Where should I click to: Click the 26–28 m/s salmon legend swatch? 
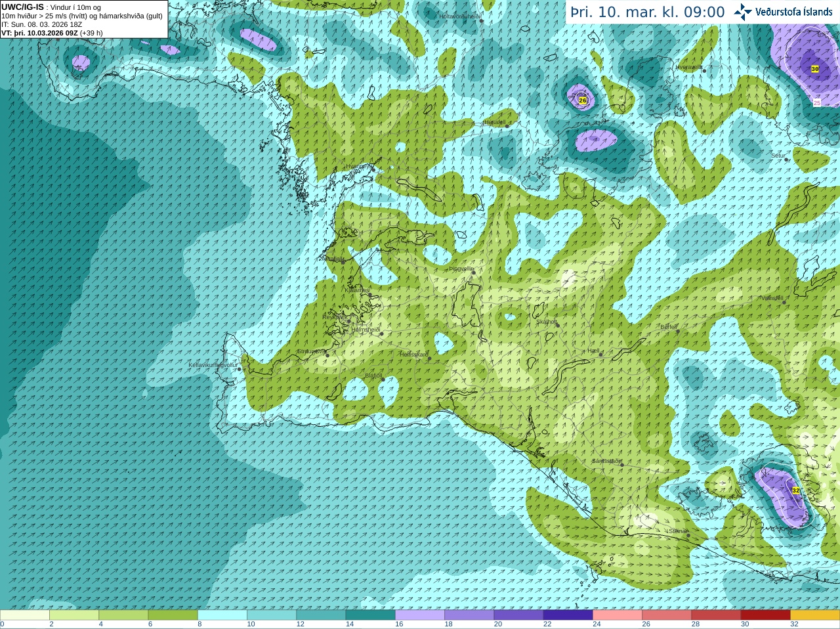coord(667,615)
